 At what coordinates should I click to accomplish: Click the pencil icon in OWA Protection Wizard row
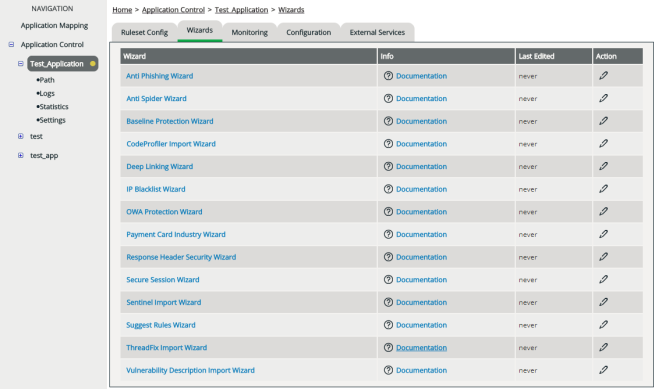603,211
